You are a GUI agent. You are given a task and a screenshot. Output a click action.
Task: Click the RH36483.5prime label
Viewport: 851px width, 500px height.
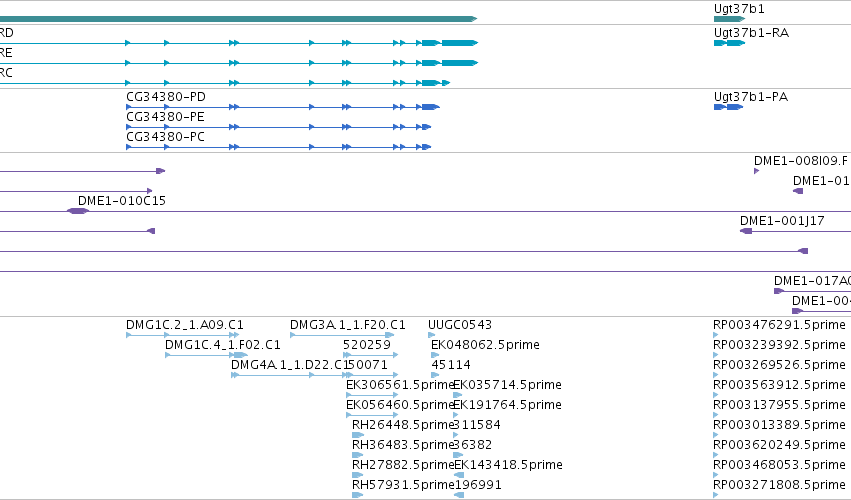point(403,445)
